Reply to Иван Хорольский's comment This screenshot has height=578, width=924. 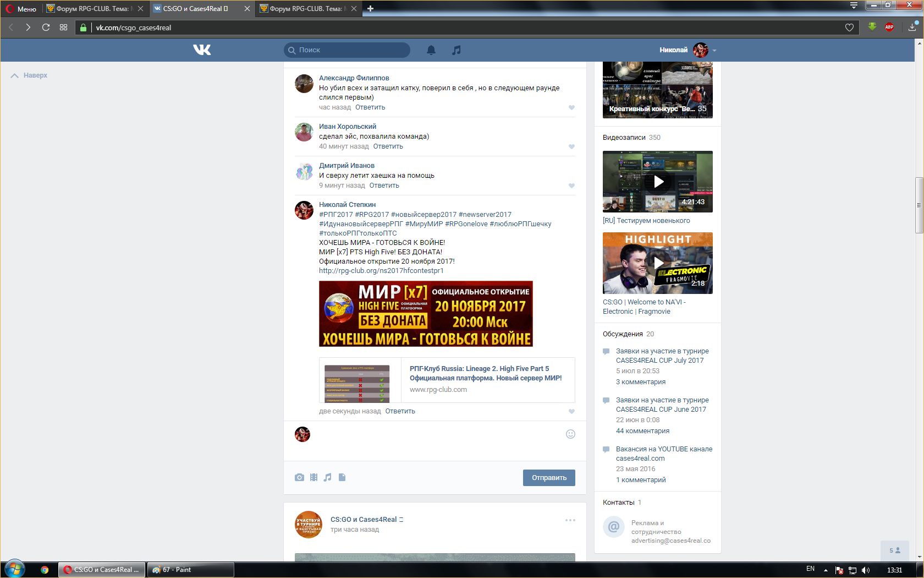point(388,146)
